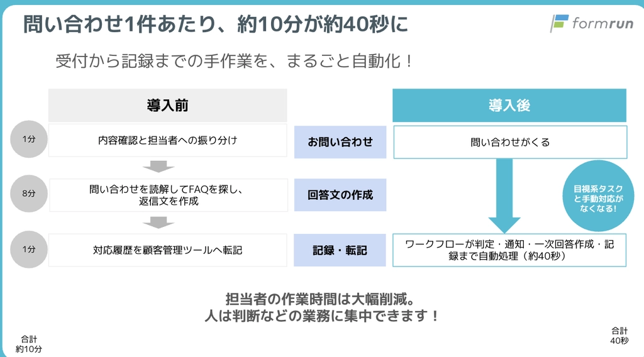Click the 合計 約10分 total label
Screen dimensions: 644x357
pos(29,344)
